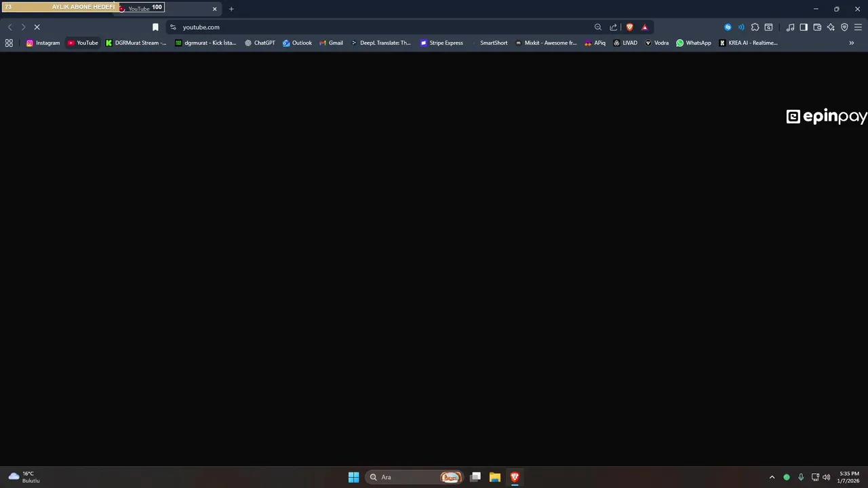Image resolution: width=868 pixels, height=488 pixels.
Task: Show more bookmarks chevron
Action: pyautogui.click(x=852, y=43)
